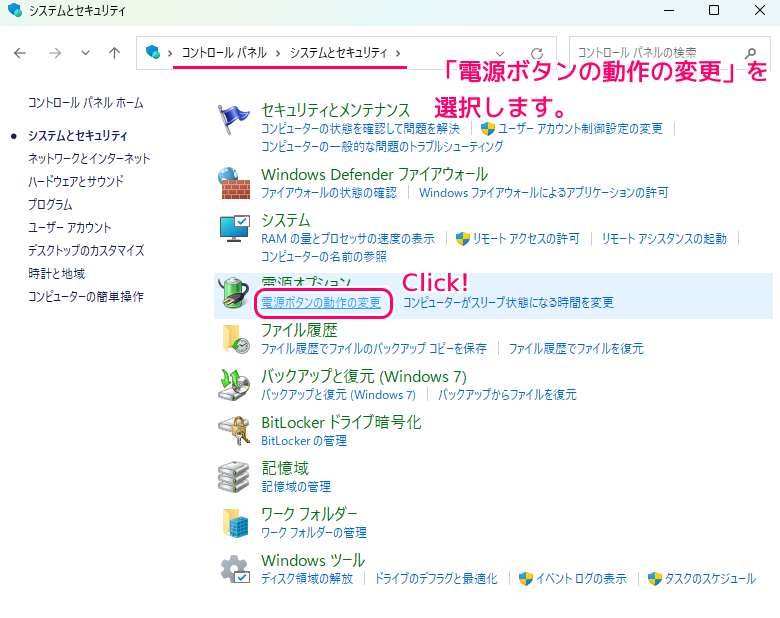Open リモート アクセスの許可 link
This screenshot has height=618, width=780.
tap(526, 239)
